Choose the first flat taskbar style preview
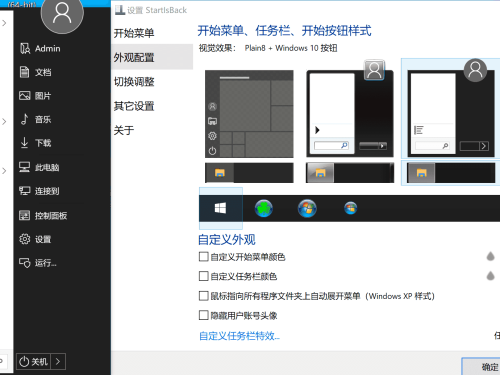This screenshot has height=375, width=500. (249, 173)
